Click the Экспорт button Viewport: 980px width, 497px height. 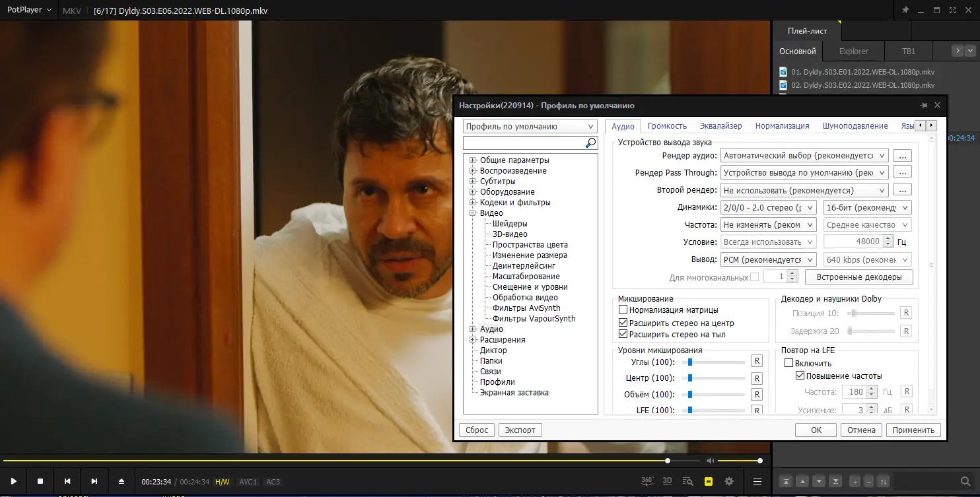click(x=520, y=430)
